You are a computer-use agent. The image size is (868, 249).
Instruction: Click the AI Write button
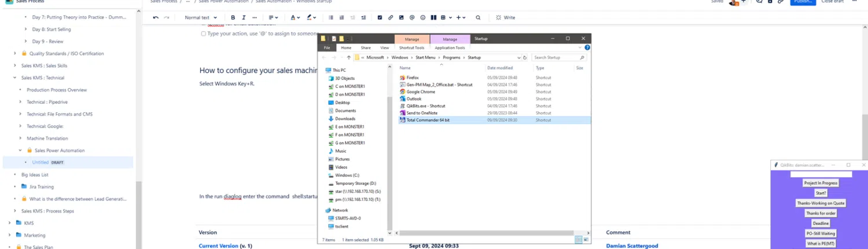click(505, 18)
